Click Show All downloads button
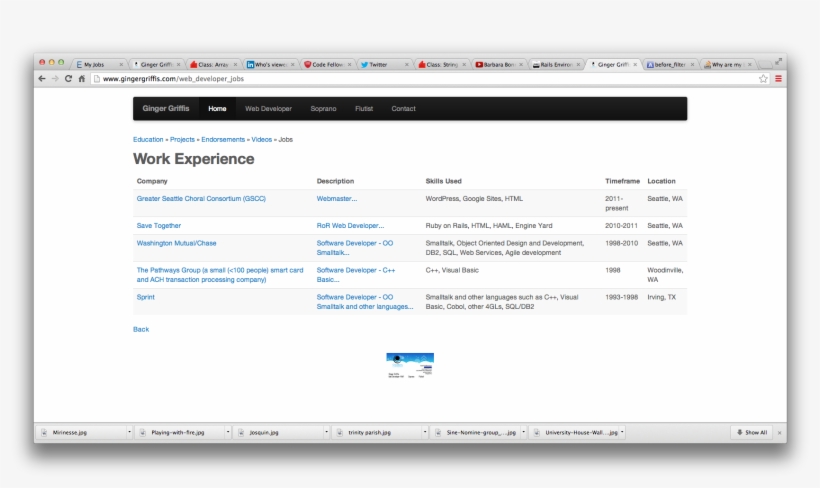820x488 pixels. (752, 433)
